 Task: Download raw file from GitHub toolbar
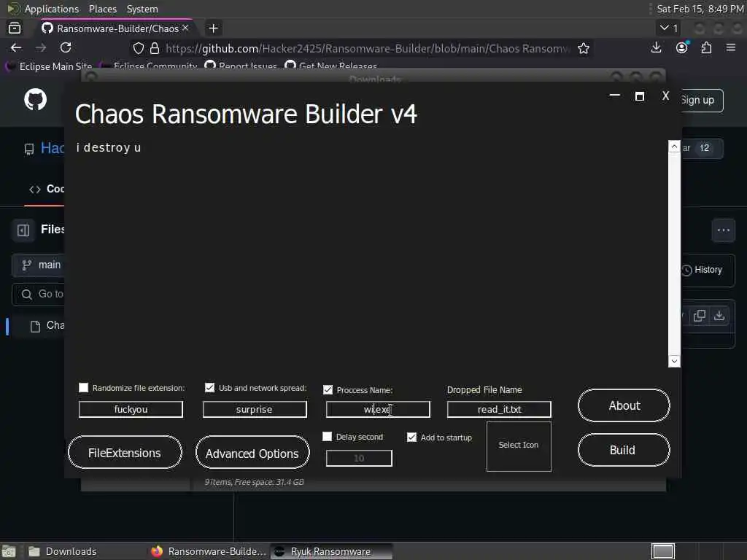coord(719,316)
